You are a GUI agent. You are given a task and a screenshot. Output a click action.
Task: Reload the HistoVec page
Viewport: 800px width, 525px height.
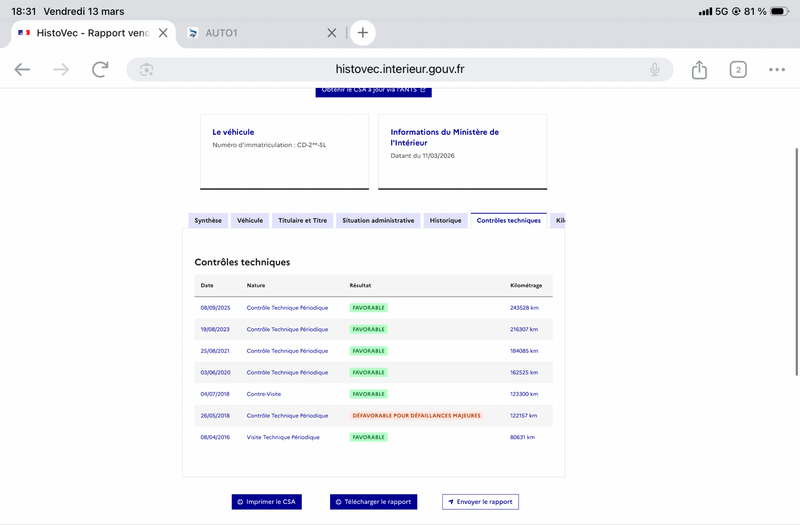(x=100, y=69)
